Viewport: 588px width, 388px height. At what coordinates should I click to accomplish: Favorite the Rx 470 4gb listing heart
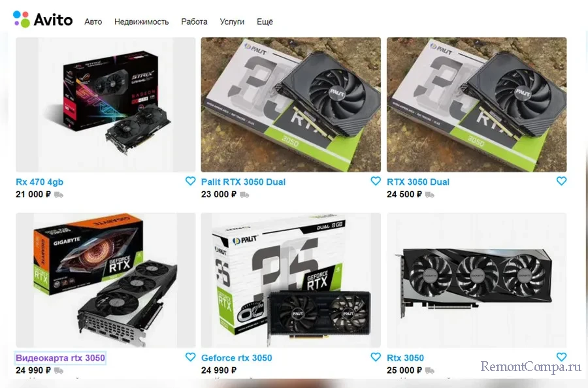point(191,181)
